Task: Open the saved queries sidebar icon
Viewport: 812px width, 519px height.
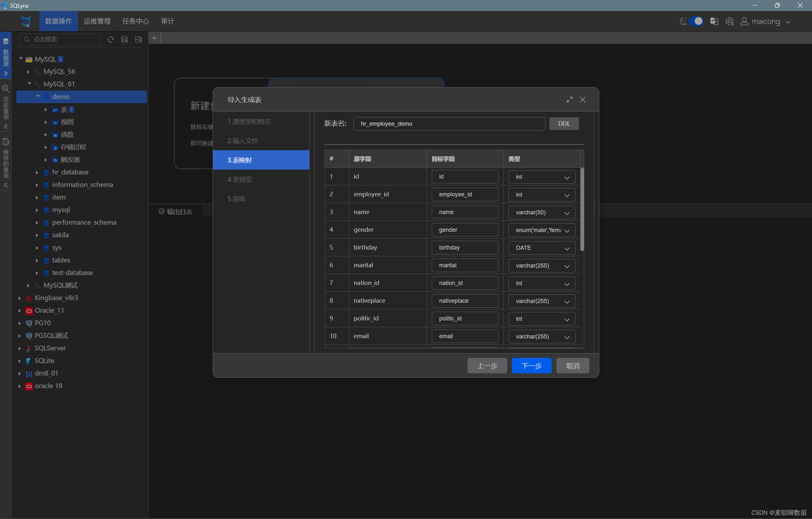Action: pos(6,142)
